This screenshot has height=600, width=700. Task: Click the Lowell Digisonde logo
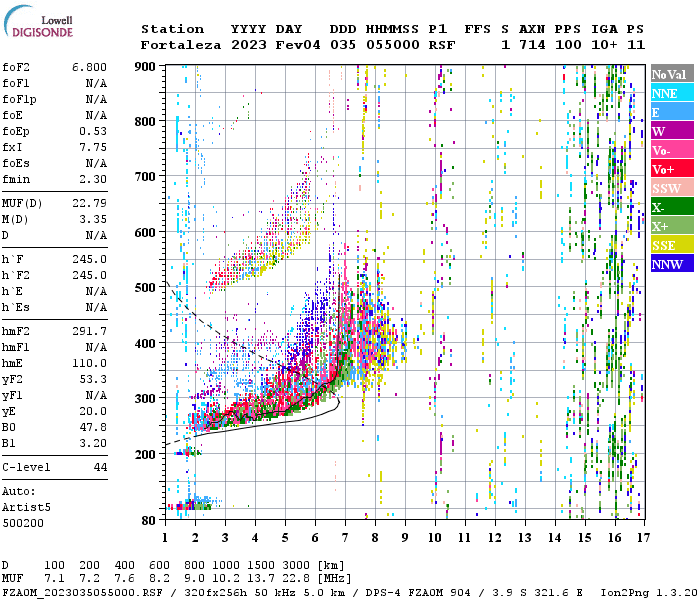click(x=38, y=22)
